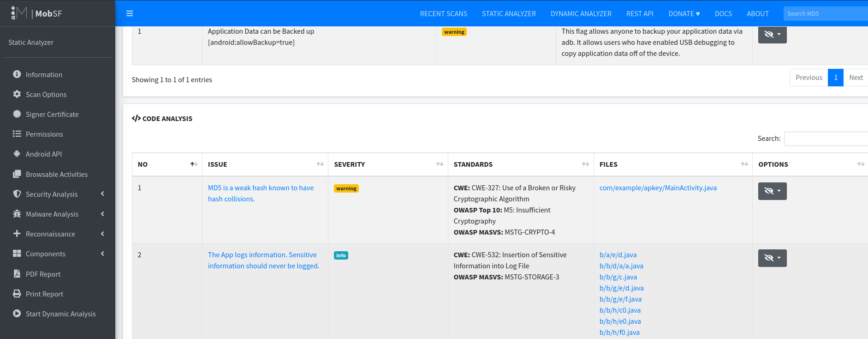
Task: Toggle suppression eye button for MD5 issue
Action: coord(772,191)
